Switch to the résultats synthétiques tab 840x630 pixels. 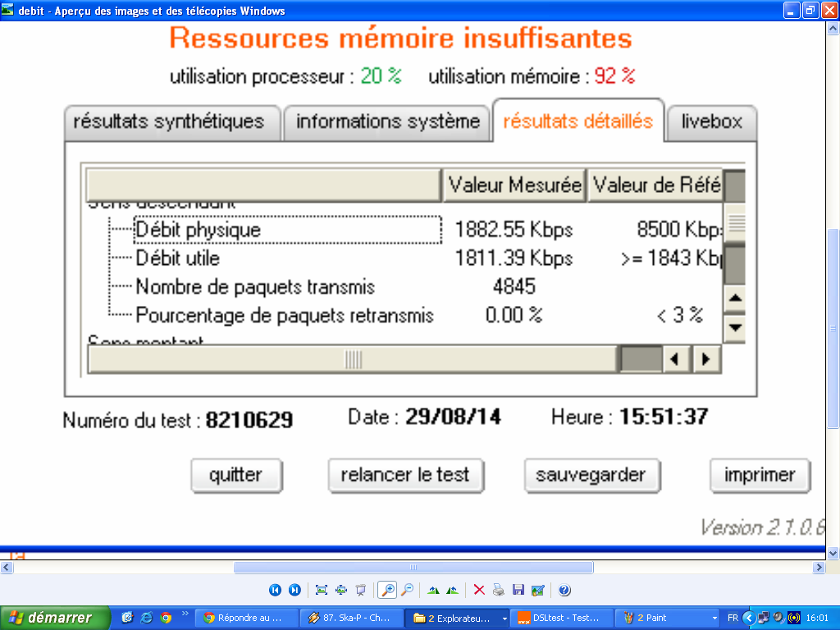coord(169,122)
